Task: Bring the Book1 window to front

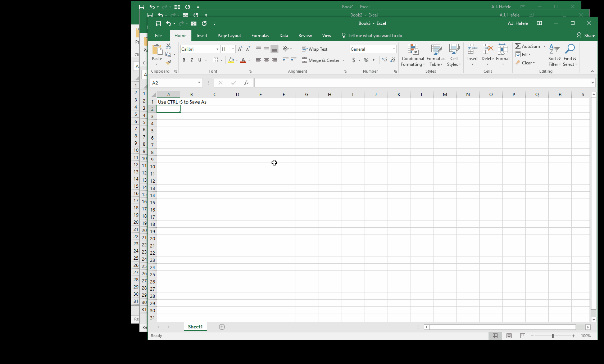Action: coord(355,6)
